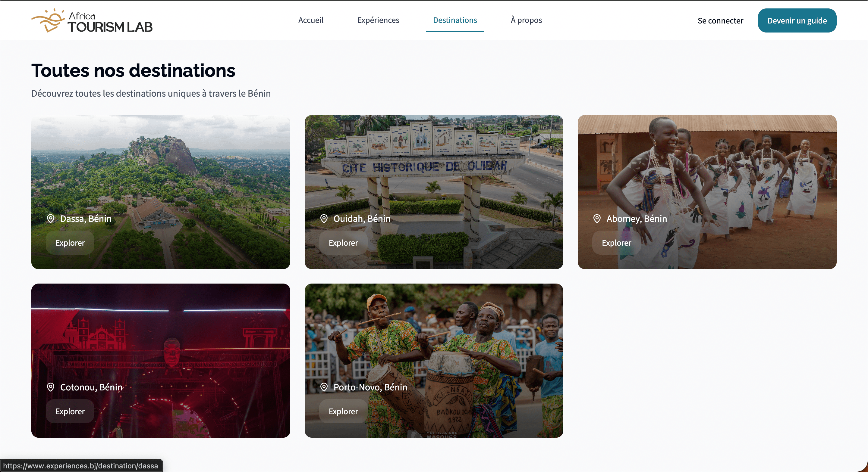Click Explorer on the Porto-Novo card
The width and height of the screenshot is (868, 472).
(x=343, y=411)
